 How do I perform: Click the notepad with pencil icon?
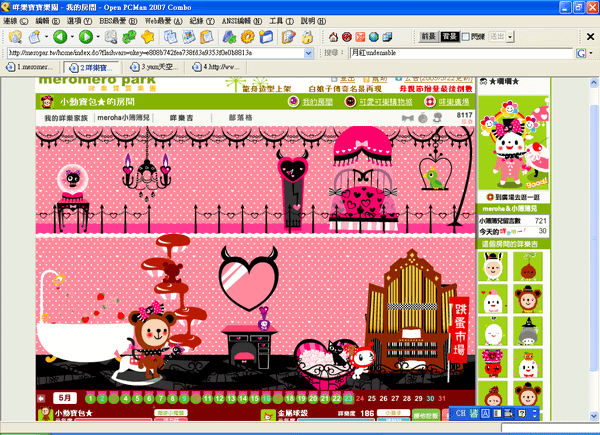click(x=289, y=37)
